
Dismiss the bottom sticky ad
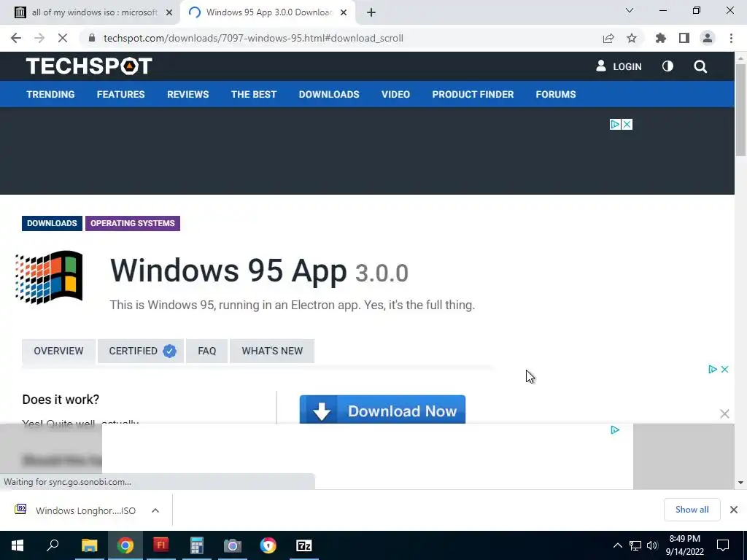[x=724, y=414]
